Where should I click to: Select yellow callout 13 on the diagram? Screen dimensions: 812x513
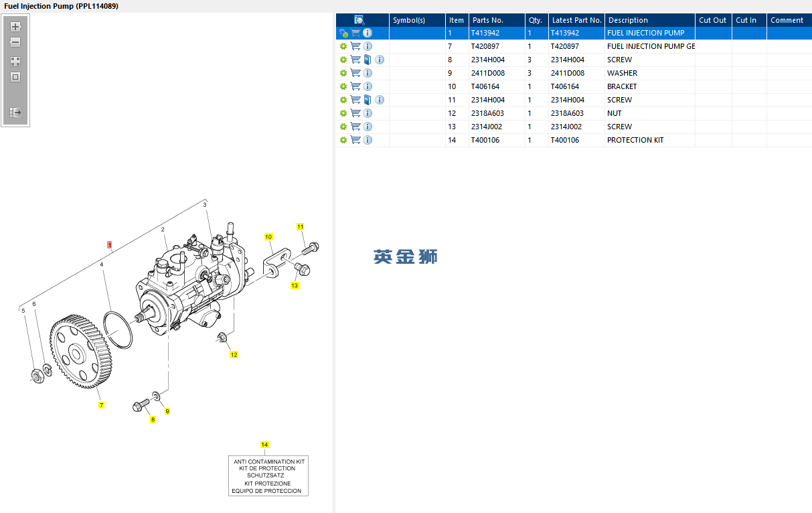pos(295,285)
